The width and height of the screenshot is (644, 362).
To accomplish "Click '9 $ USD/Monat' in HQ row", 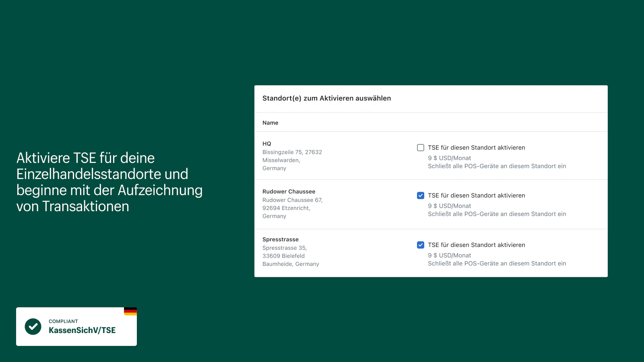I will coord(450,158).
